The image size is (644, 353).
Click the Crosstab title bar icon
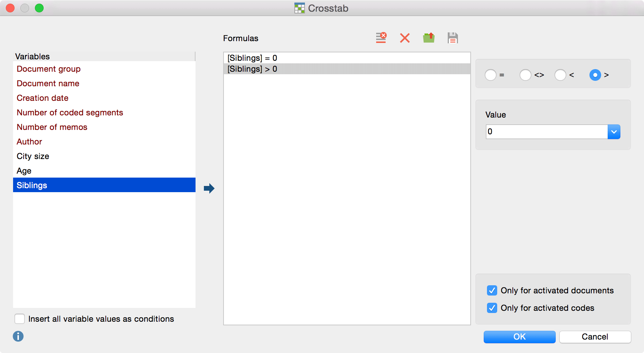pyautogui.click(x=299, y=8)
